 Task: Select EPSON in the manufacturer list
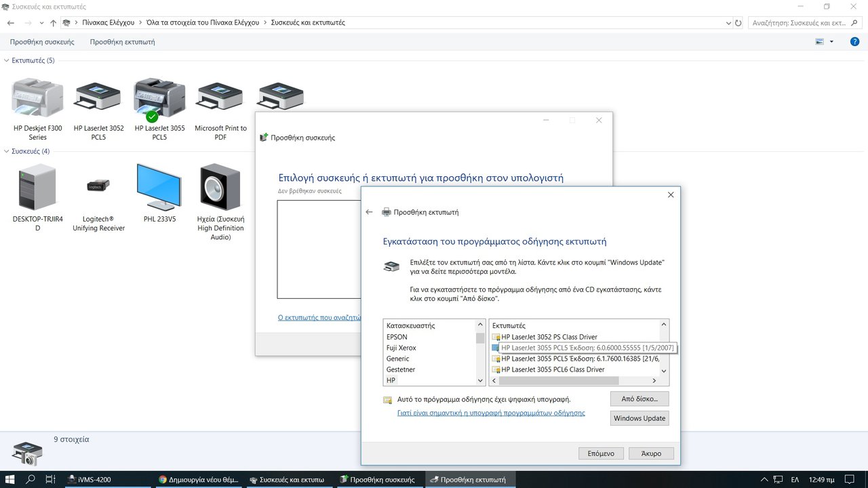397,337
